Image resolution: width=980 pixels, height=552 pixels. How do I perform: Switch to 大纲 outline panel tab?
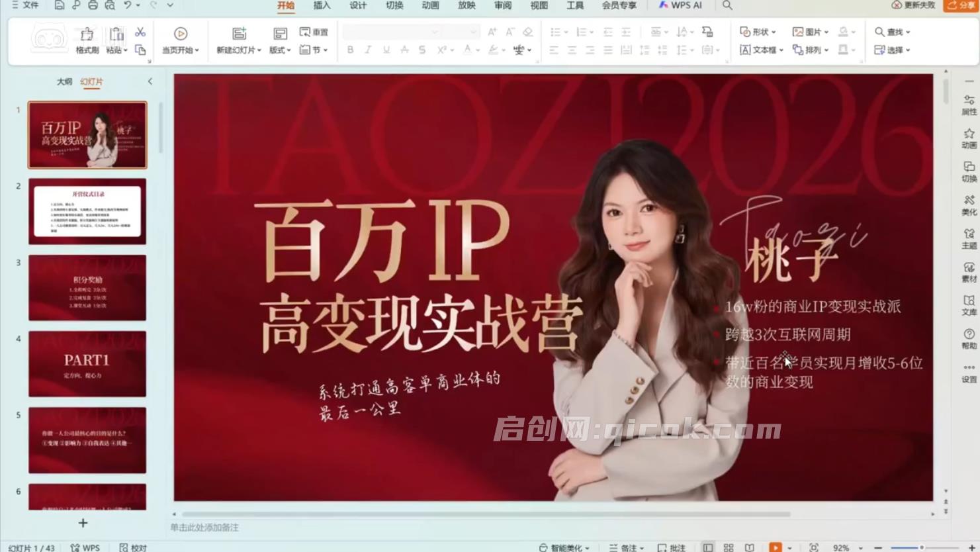(64, 81)
